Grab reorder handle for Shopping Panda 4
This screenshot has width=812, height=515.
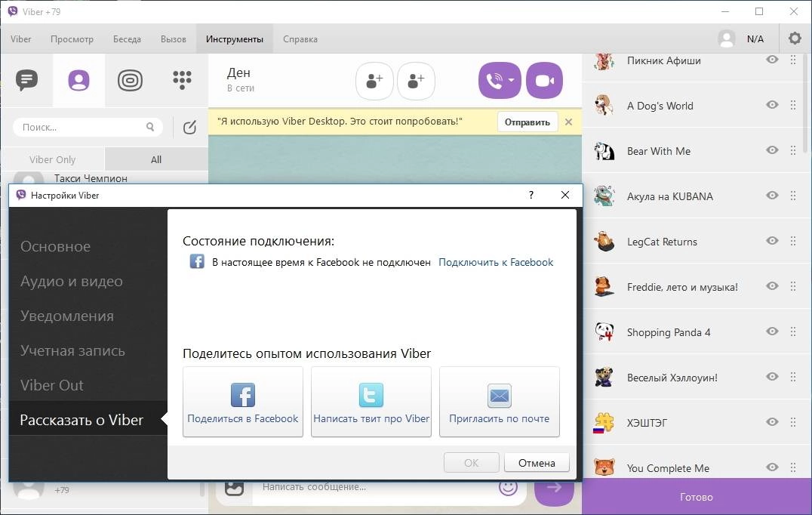tap(793, 332)
